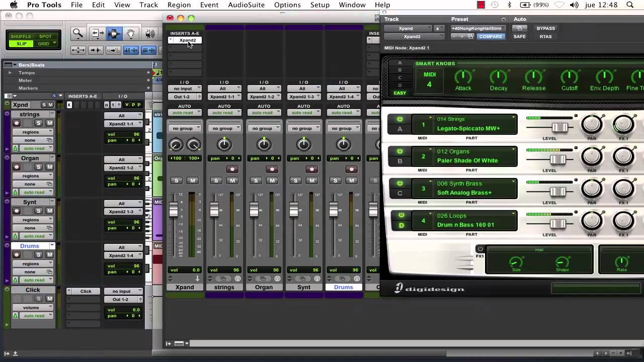Open plug-in track selector Xpand dropdown
This screenshot has width=644, height=362.
[x=408, y=29]
